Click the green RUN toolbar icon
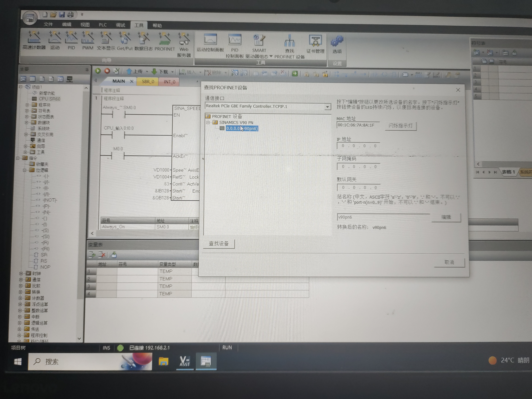This screenshot has height=399, width=532. pos(98,71)
